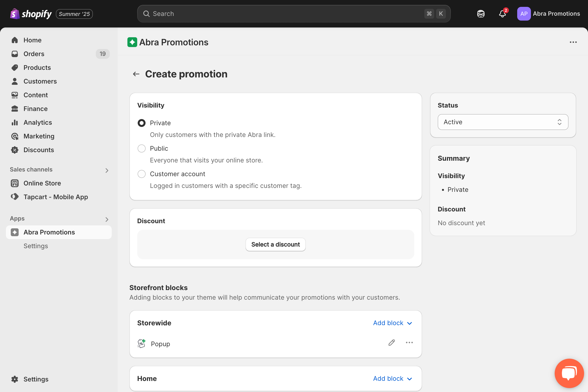Click the Popup discount tag icon
The width and height of the screenshot is (588, 392).
(142, 343)
